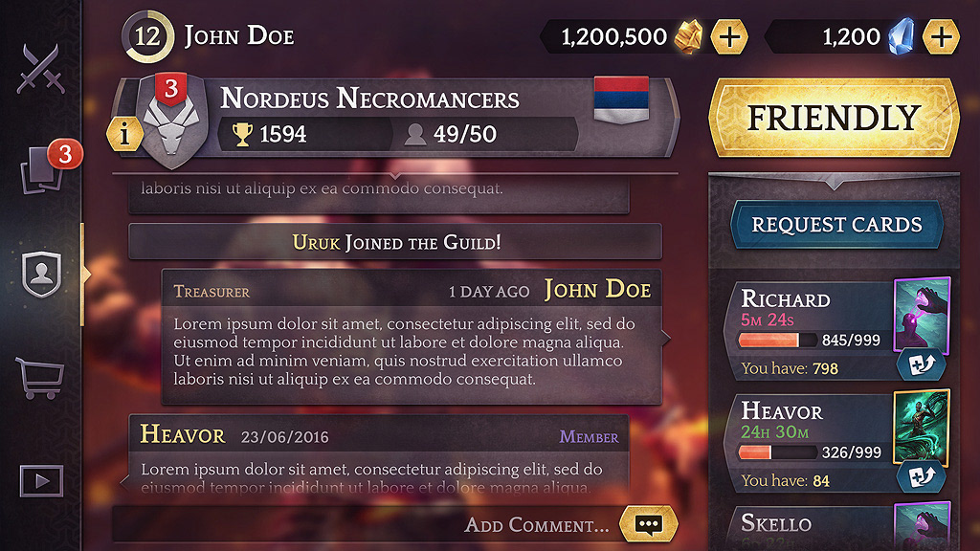Add more gold with the plus button
This screenshot has width=980, height=551.
[x=729, y=37]
